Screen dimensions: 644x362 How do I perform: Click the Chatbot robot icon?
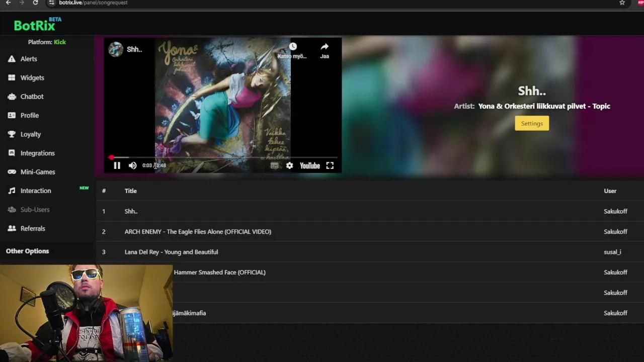click(12, 97)
